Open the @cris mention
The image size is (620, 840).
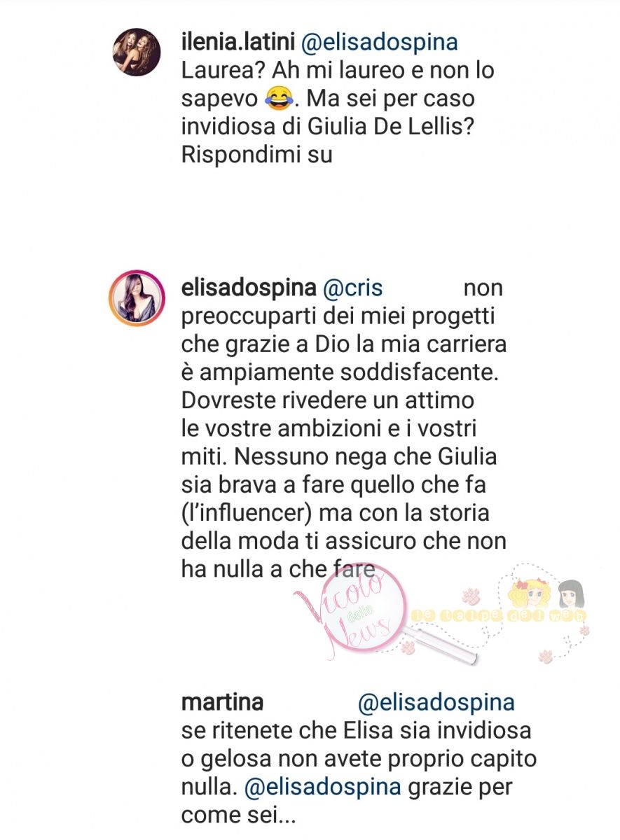coord(352,288)
